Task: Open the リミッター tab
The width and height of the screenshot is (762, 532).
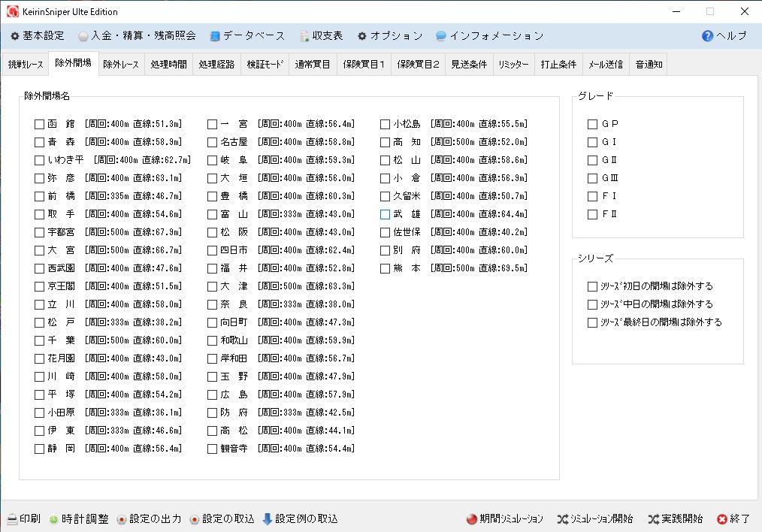Action: (514, 64)
